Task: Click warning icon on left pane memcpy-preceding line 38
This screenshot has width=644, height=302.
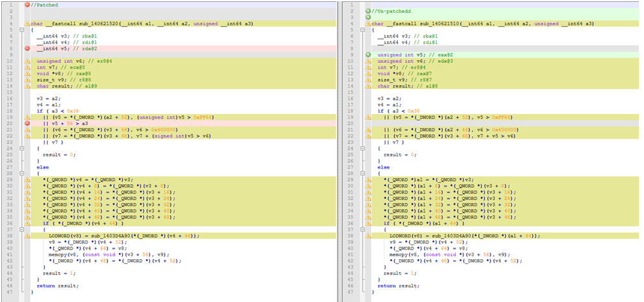Action: pos(28,236)
